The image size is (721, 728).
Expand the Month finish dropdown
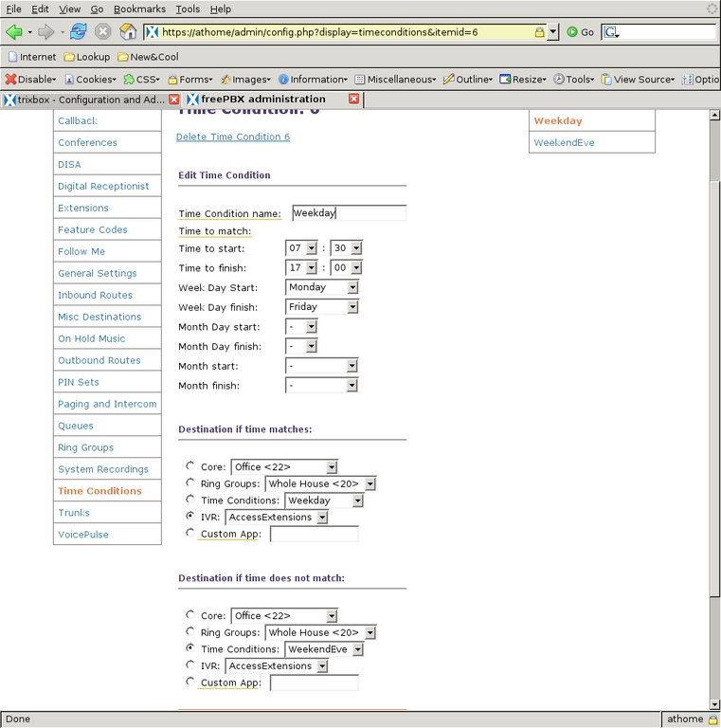point(322,386)
